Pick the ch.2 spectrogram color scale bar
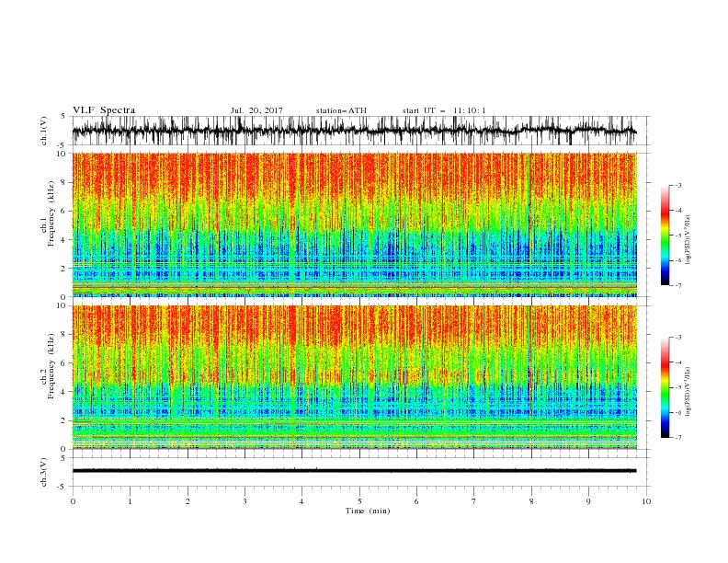This screenshot has height=563, width=728. pos(665,387)
